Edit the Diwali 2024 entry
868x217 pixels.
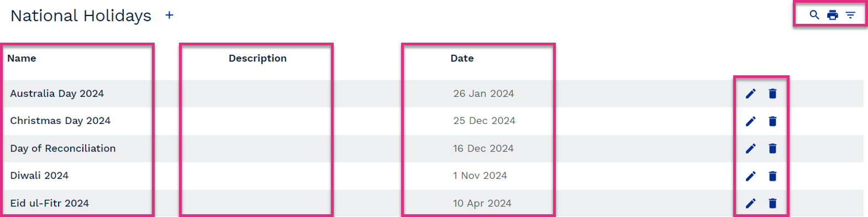[x=750, y=176]
